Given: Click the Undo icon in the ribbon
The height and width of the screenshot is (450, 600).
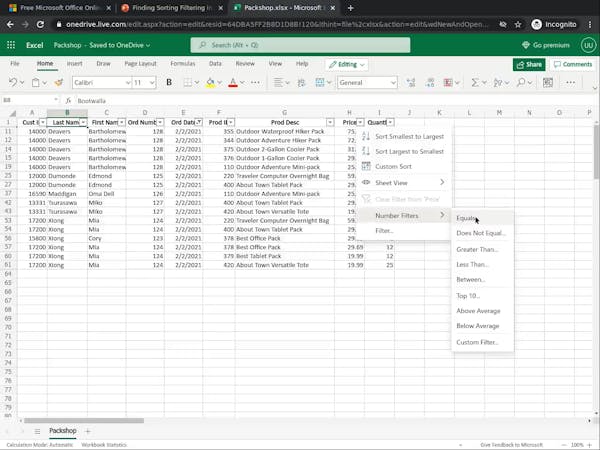Looking at the screenshot, I should (x=13, y=82).
